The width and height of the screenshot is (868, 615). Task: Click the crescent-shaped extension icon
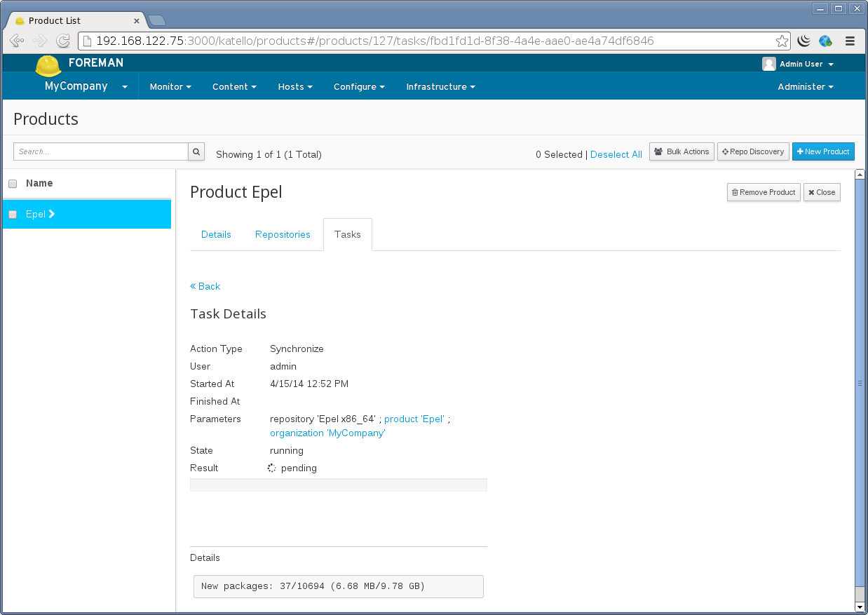[x=804, y=41]
